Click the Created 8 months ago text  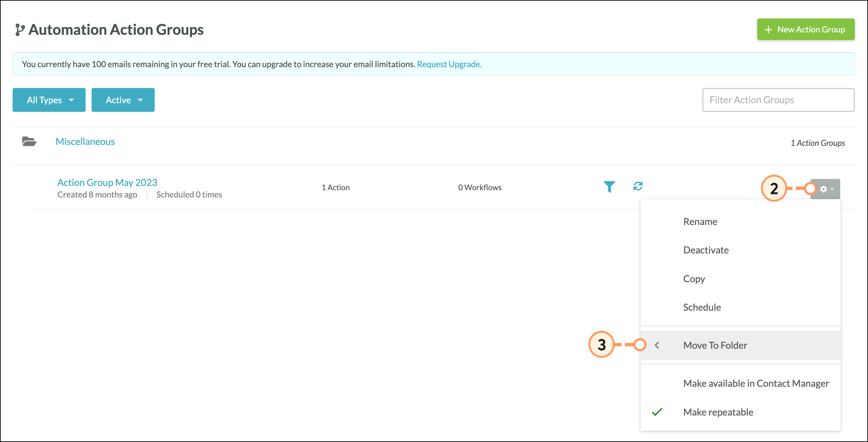(x=97, y=195)
